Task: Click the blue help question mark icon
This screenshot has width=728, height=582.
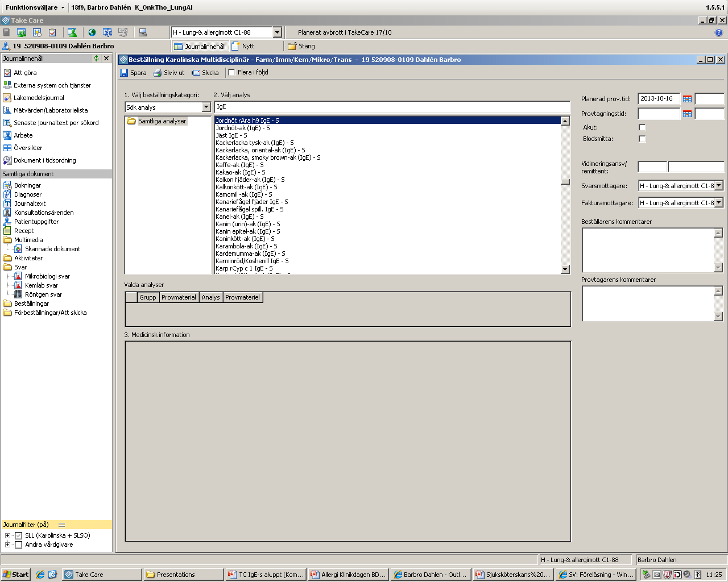Action: [718, 32]
